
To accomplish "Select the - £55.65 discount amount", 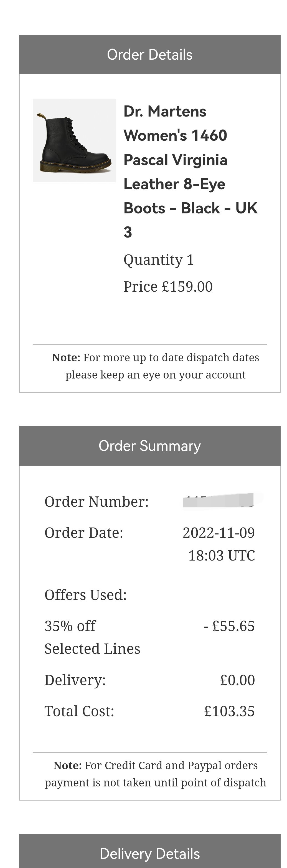I will (x=229, y=626).
